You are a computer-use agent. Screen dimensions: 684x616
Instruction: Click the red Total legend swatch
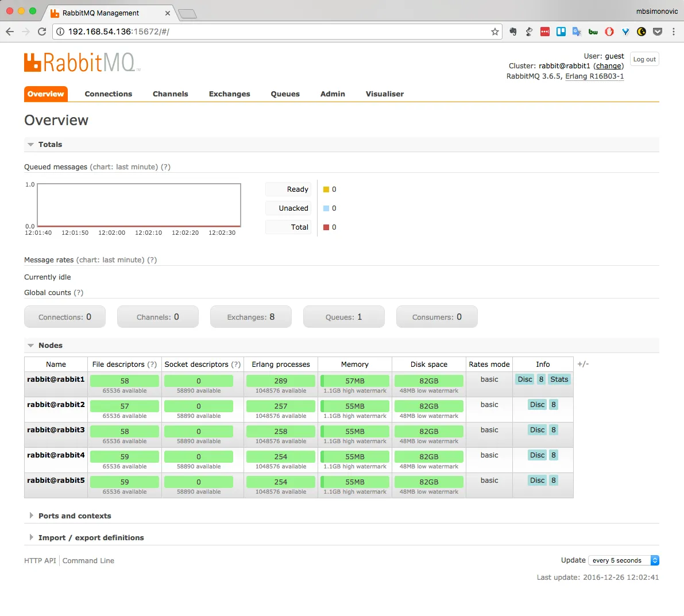tap(326, 227)
